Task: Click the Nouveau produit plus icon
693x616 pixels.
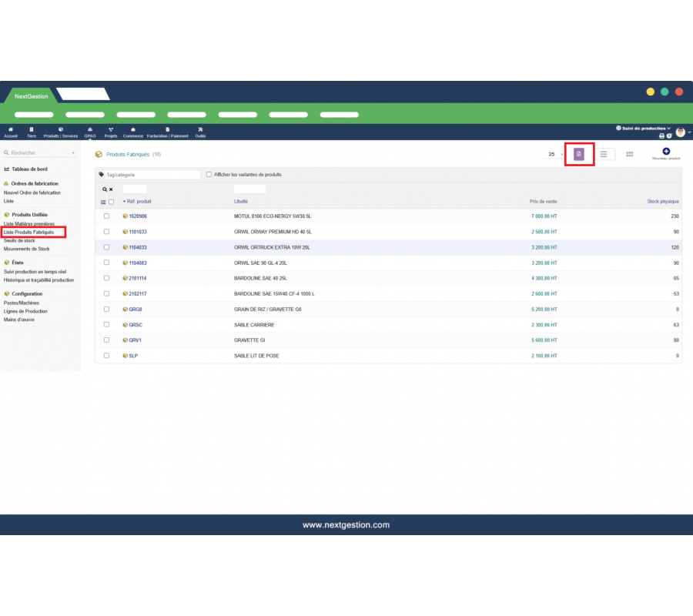Action: pos(666,152)
